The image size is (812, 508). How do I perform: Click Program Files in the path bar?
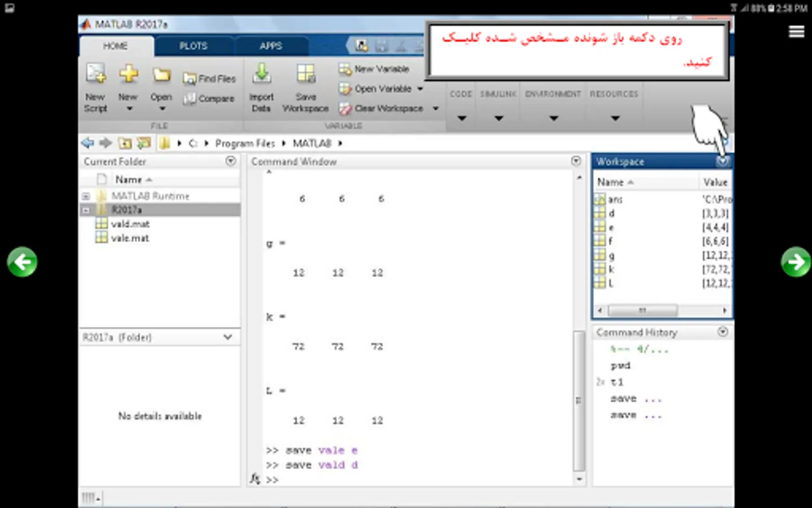[x=245, y=143]
